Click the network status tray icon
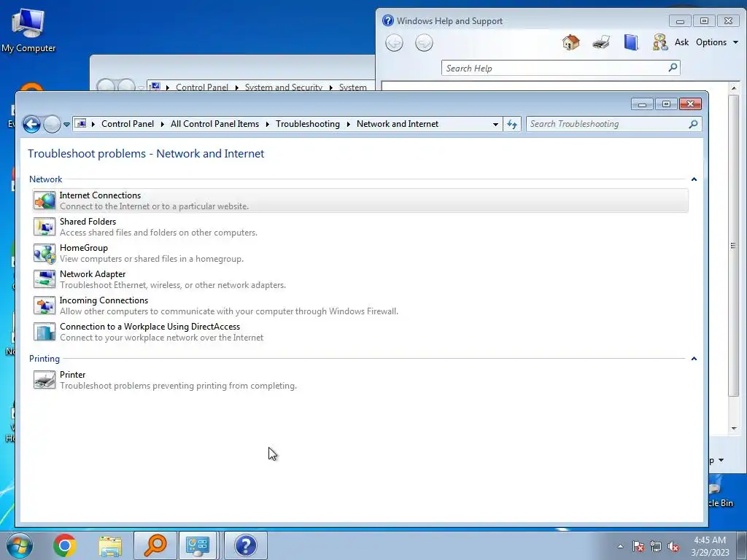Screen dimensions: 747x560 pos(656,546)
